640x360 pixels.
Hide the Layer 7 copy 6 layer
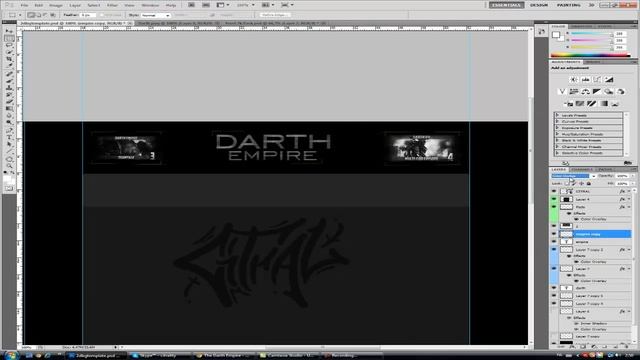pyautogui.click(x=554, y=303)
